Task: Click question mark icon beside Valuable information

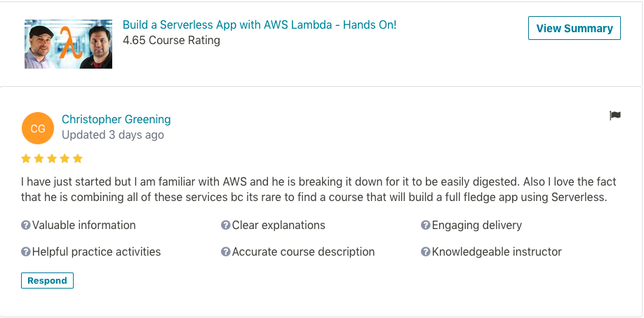Action: [x=26, y=225]
